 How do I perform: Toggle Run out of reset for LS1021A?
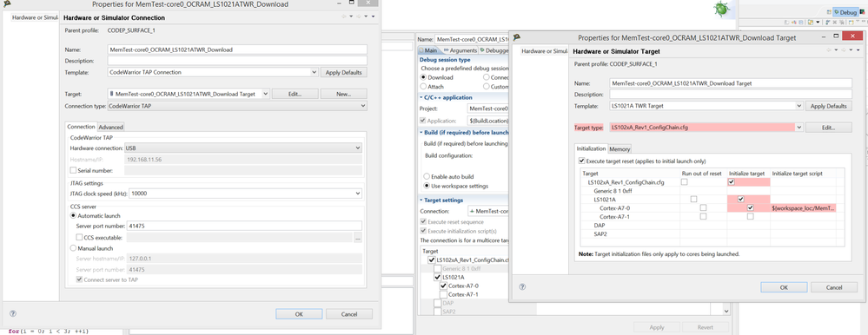[694, 199]
